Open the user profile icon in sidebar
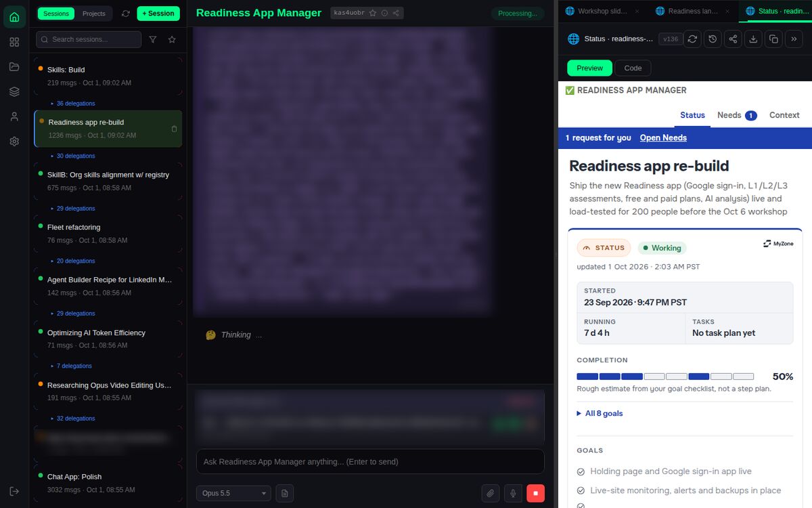The width and height of the screenshot is (812, 508). (x=14, y=117)
